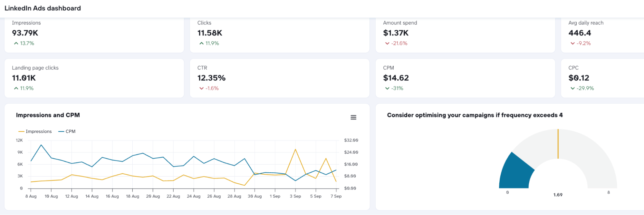Click the Amount spend value $1.37K
This screenshot has width=644, height=215.
[396, 33]
